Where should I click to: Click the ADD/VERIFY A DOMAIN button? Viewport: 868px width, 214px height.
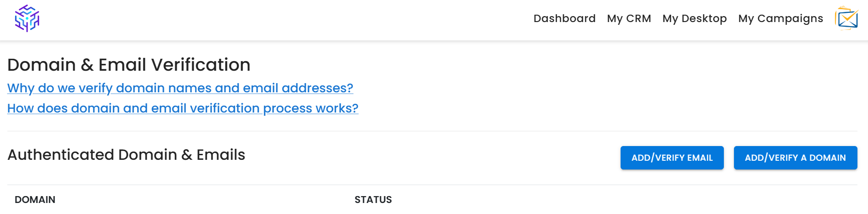pyautogui.click(x=795, y=158)
